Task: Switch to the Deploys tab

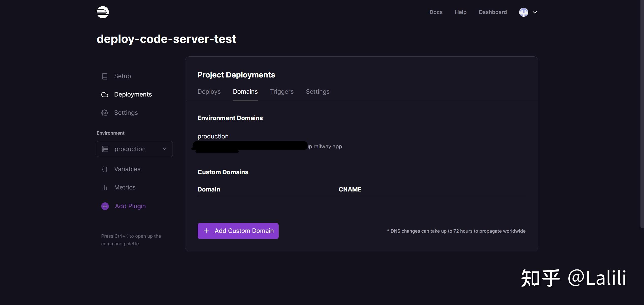Action: [209, 92]
